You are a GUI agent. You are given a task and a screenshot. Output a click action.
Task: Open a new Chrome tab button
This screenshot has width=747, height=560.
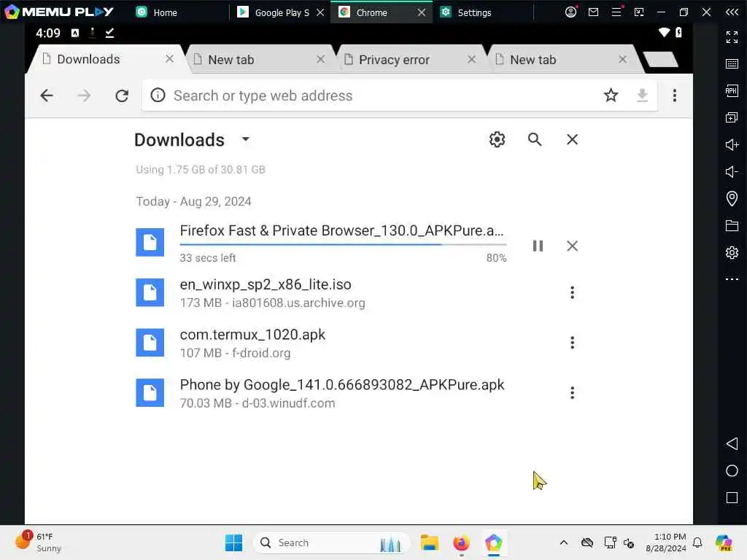pos(661,60)
